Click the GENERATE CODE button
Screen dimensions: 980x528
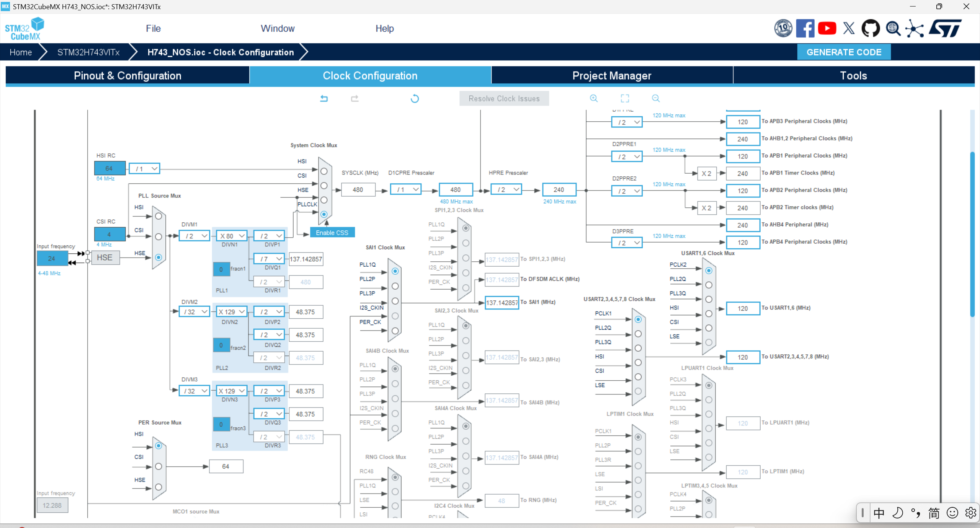click(844, 52)
